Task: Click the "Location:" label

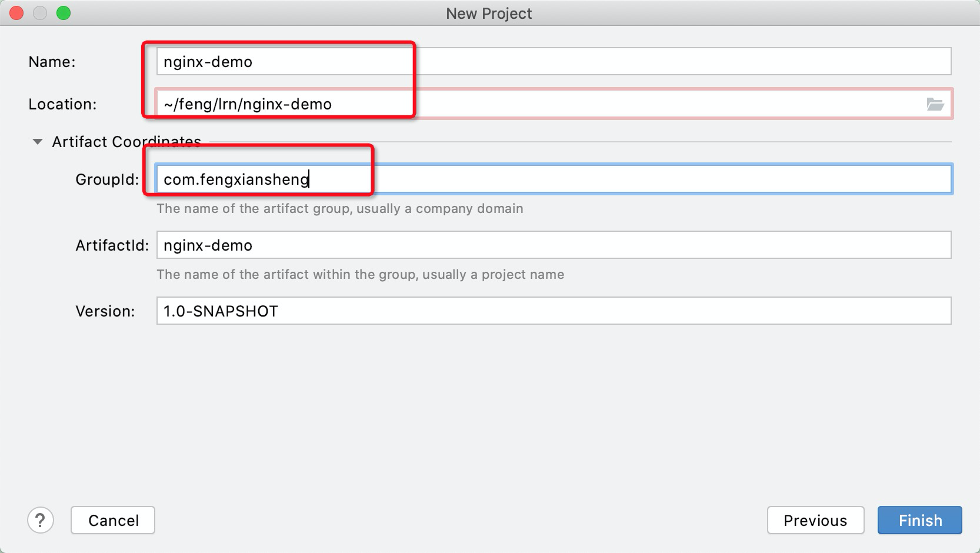Action: coord(62,104)
